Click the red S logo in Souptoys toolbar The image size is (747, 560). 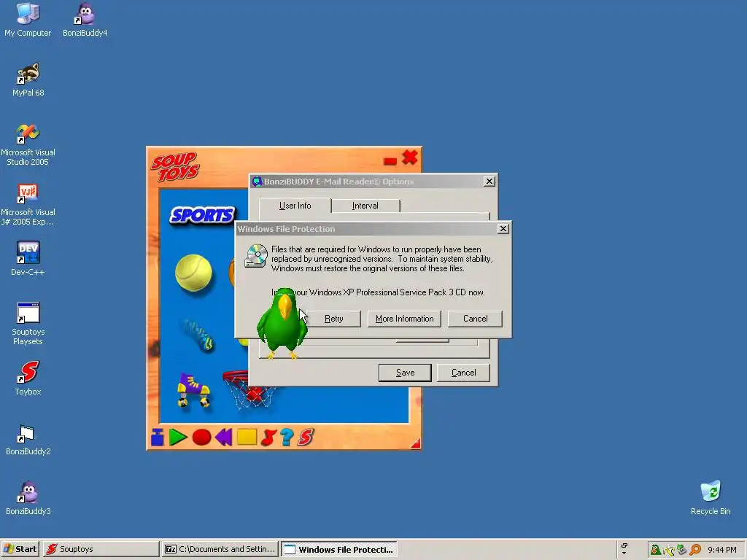(x=306, y=437)
